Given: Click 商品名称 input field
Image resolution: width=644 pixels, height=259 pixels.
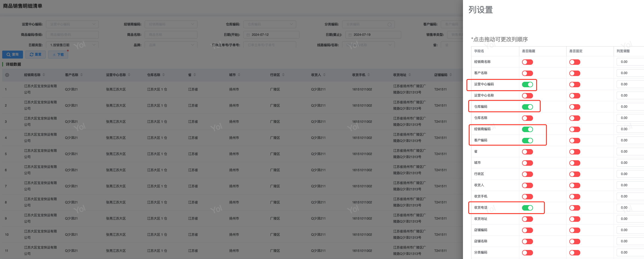Looking at the screenshot, I should (171, 35).
